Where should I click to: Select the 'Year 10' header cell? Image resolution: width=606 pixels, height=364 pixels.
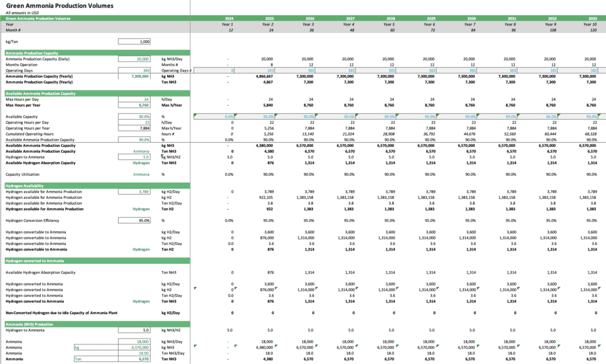590,24
